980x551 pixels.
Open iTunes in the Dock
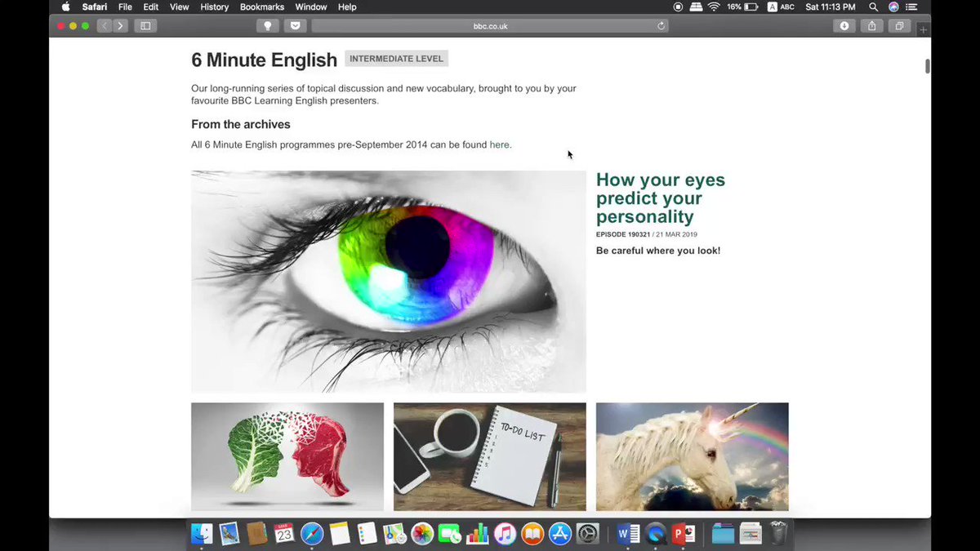(505, 534)
